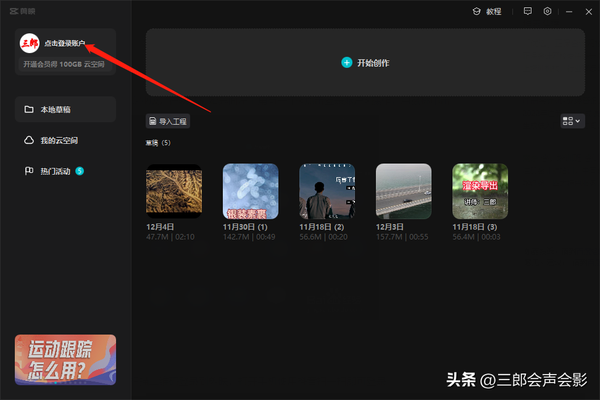The width and height of the screenshot is (600, 400).
Task: Open the 教程 tutorial link
Action: [494, 12]
